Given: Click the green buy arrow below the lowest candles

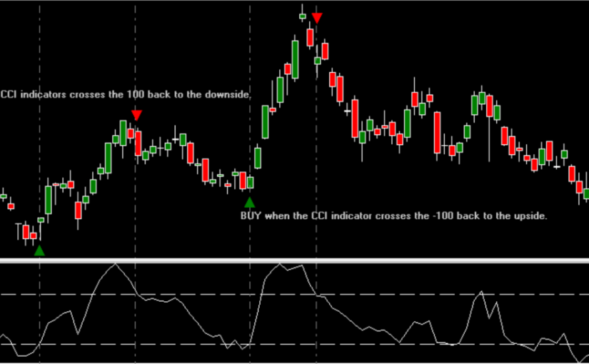Looking at the screenshot, I should pos(39,251).
